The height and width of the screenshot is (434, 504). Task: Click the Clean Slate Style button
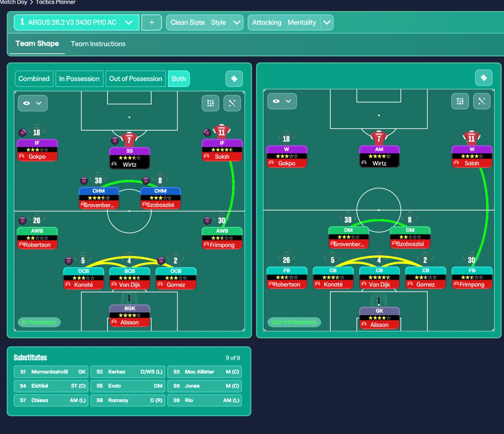tap(198, 22)
